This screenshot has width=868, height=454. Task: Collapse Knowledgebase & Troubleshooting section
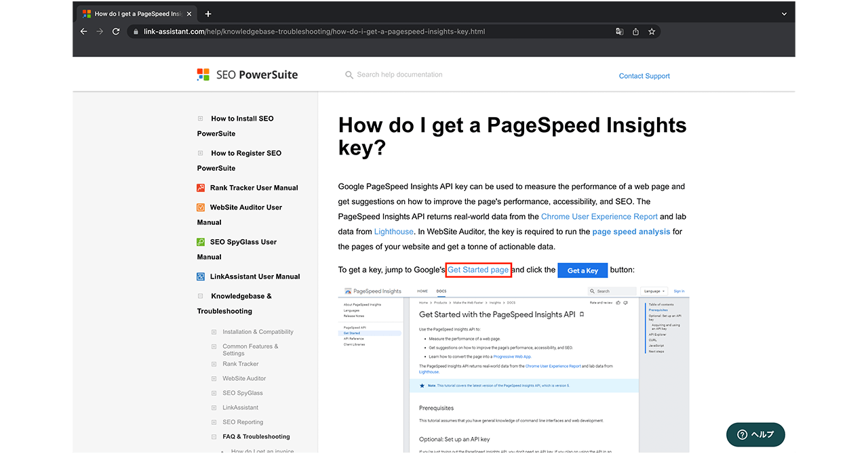tap(200, 296)
